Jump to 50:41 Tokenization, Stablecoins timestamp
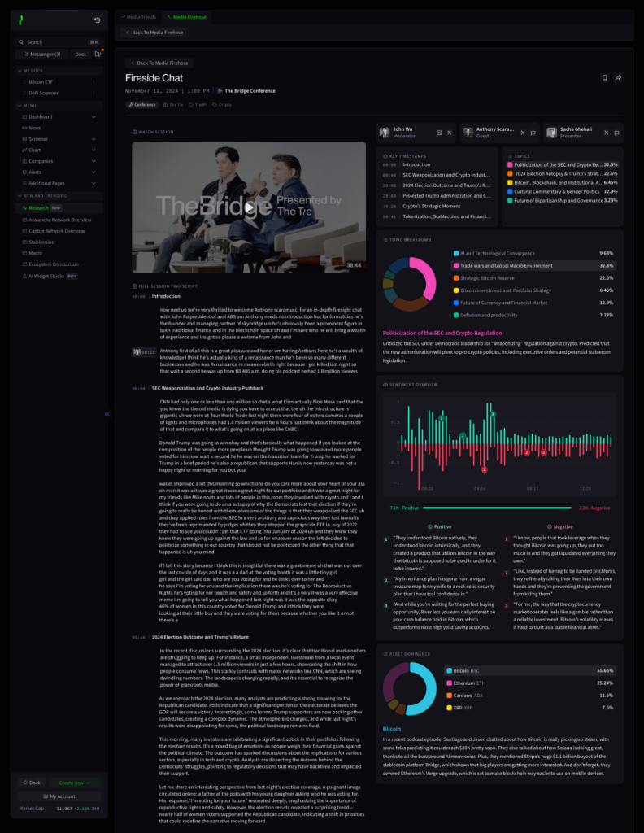The height and width of the screenshot is (833, 644). point(437,216)
